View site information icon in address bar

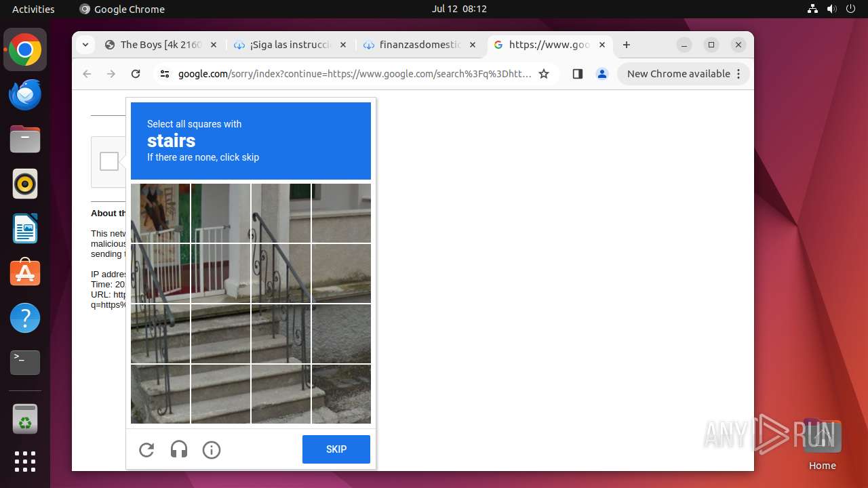(165, 74)
